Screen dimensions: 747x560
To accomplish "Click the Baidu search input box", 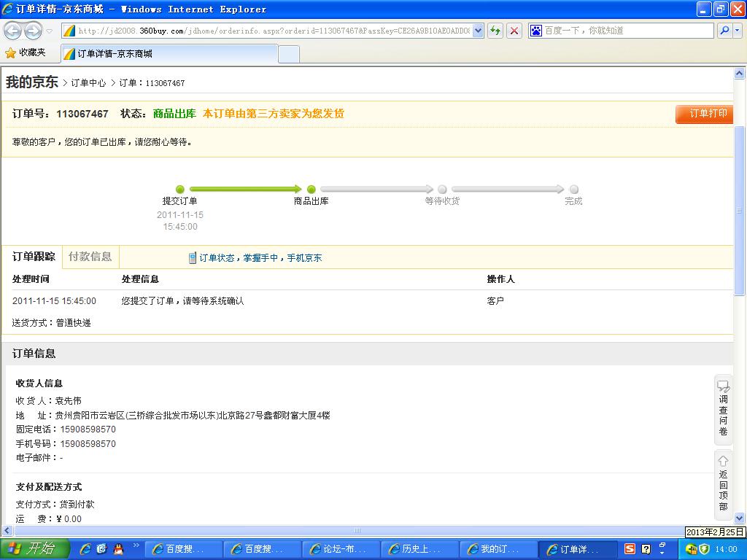I will [x=628, y=31].
